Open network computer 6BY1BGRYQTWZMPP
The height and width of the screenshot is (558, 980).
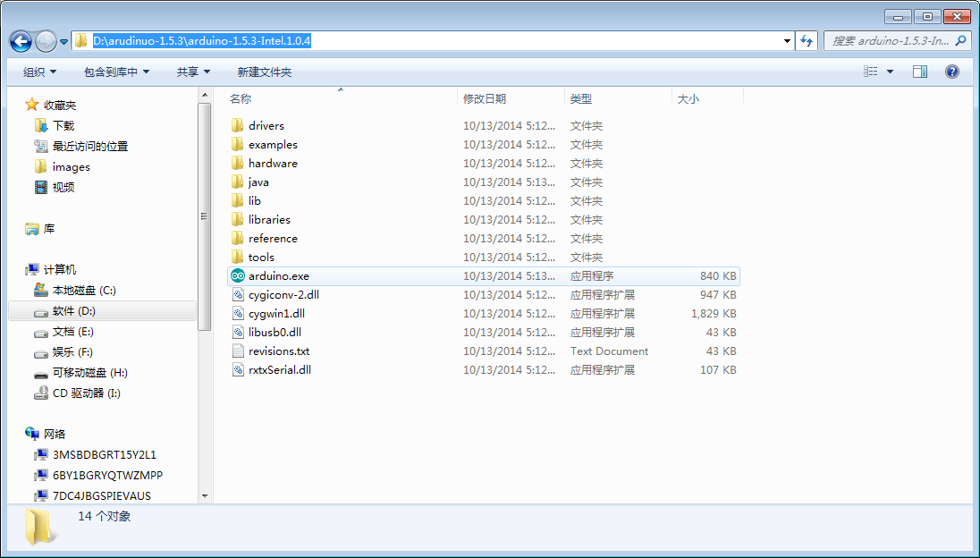click(107, 475)
